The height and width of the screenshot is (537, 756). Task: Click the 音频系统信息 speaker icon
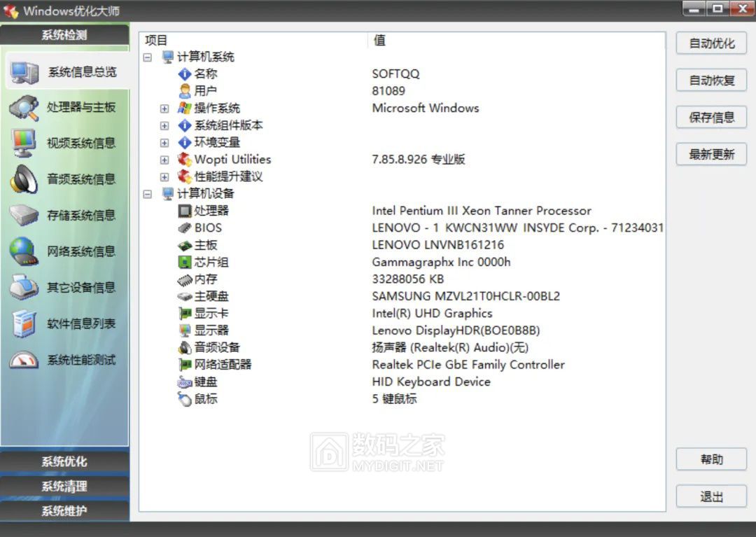[x=24, y=179]
